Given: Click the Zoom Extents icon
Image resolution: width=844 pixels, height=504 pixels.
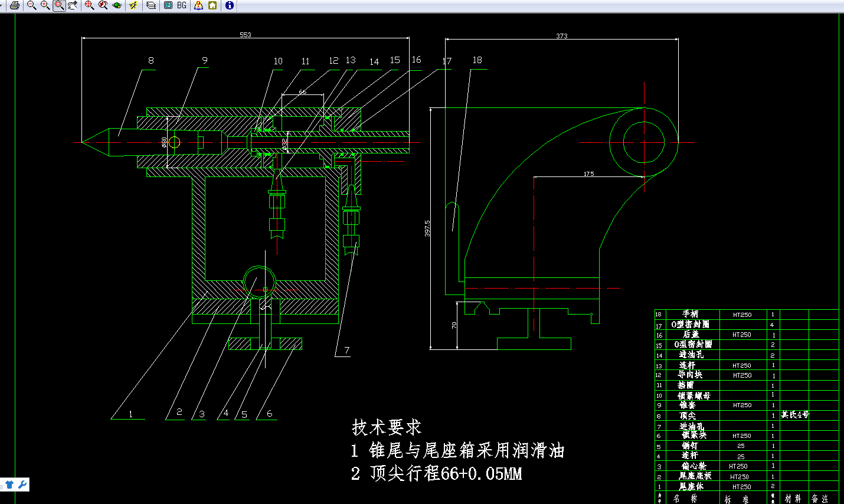Looking at the screenshot, I should pos(89,5).
